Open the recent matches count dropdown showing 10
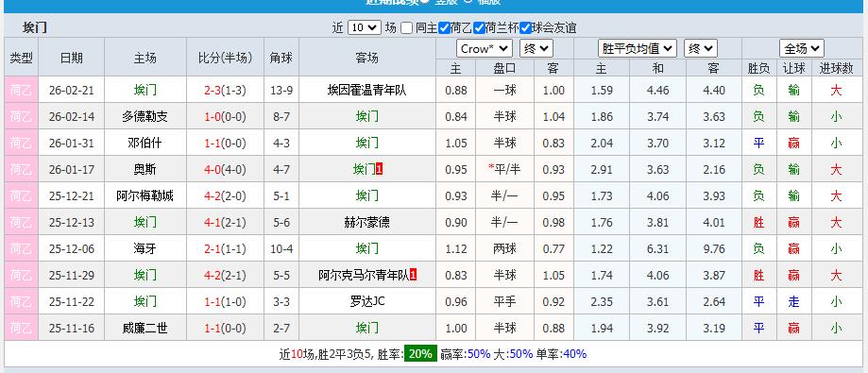 click(x=365, y=27)
